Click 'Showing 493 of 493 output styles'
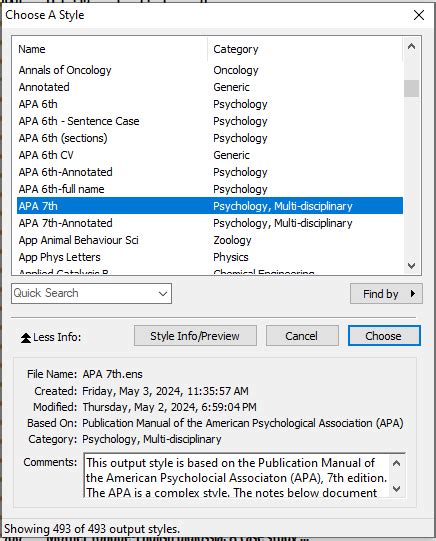Screen dimensions: 436x541 point(92,529)
